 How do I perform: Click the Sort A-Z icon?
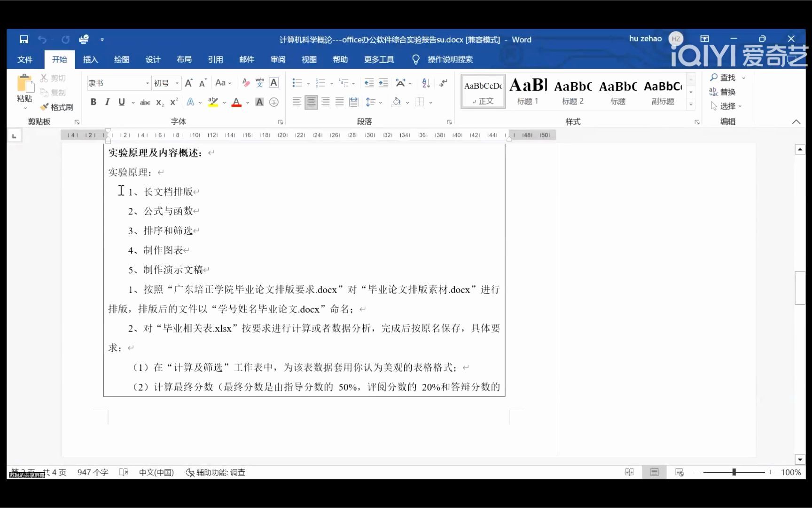(x=426, y=83)
